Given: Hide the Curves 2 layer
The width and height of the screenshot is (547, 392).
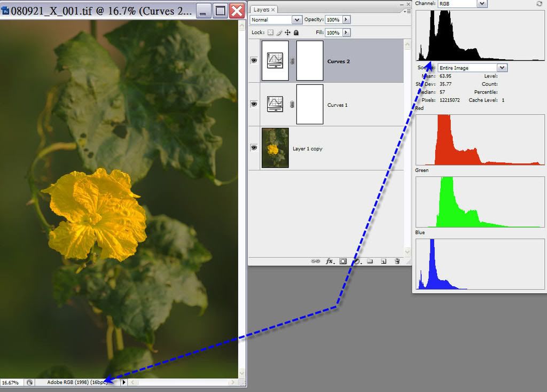Looking at the screenshot, I should [254, 60].
